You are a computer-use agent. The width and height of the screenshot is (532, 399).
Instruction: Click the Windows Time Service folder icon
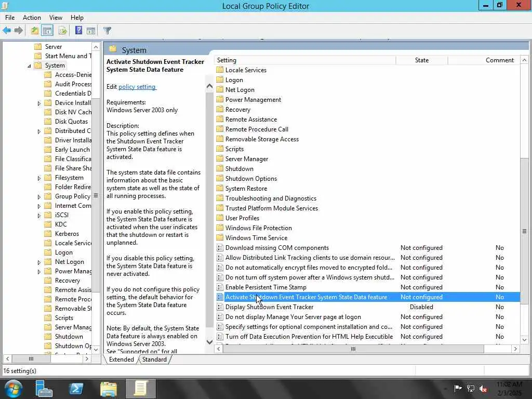[x=220, y=237]
